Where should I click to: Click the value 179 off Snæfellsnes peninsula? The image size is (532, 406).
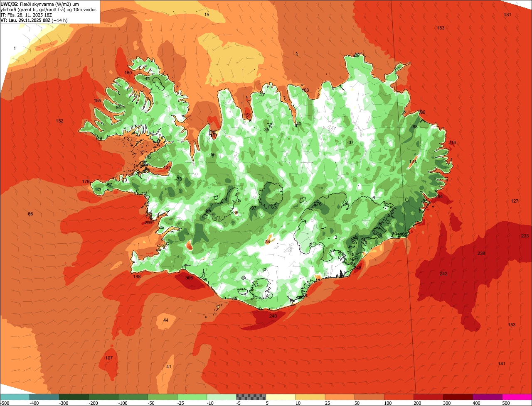86,181
